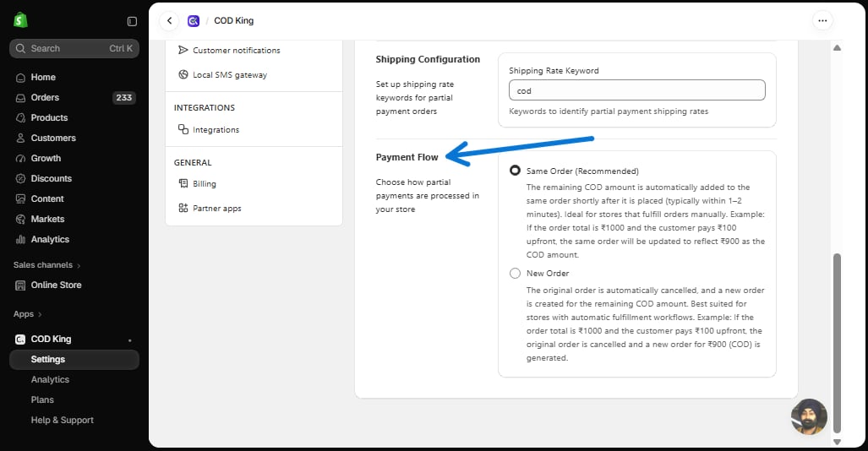Select Settings under COD King
Screen dimensions: 868x451
coord(74,360)
